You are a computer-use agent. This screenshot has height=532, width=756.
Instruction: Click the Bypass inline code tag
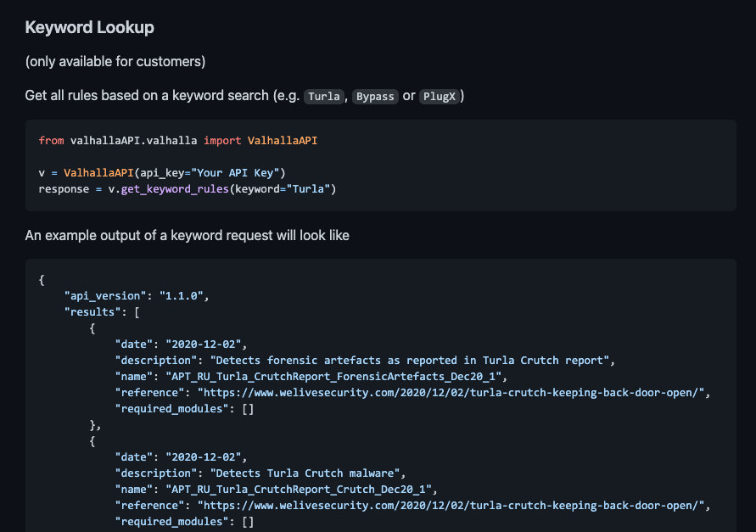coord(375,97)
